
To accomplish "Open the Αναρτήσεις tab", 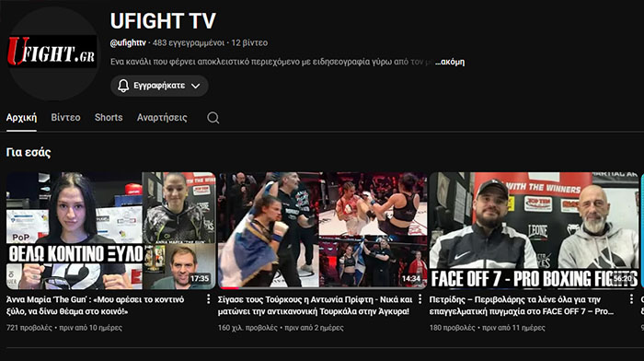I will tap(162, 118).
